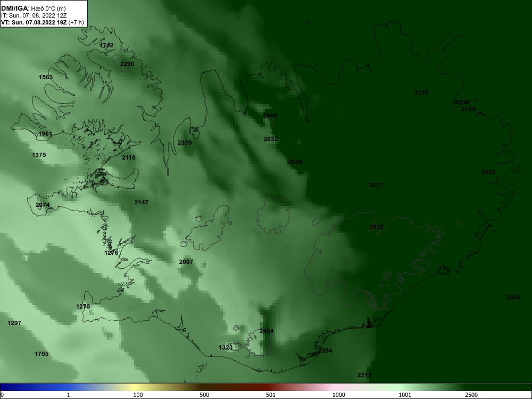Click the 2074 map value
The width and height of the screenshot is (532, 399).
point(43,205)
